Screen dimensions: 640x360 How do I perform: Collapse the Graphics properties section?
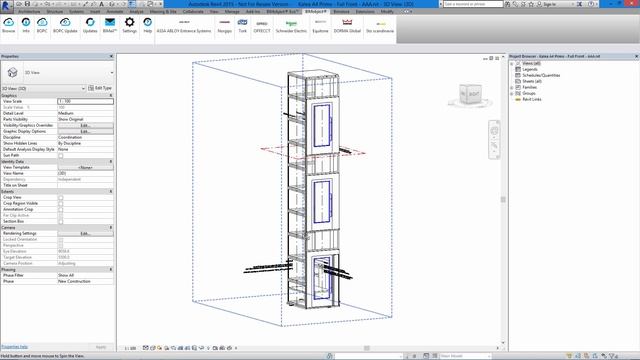pos(111,95)
